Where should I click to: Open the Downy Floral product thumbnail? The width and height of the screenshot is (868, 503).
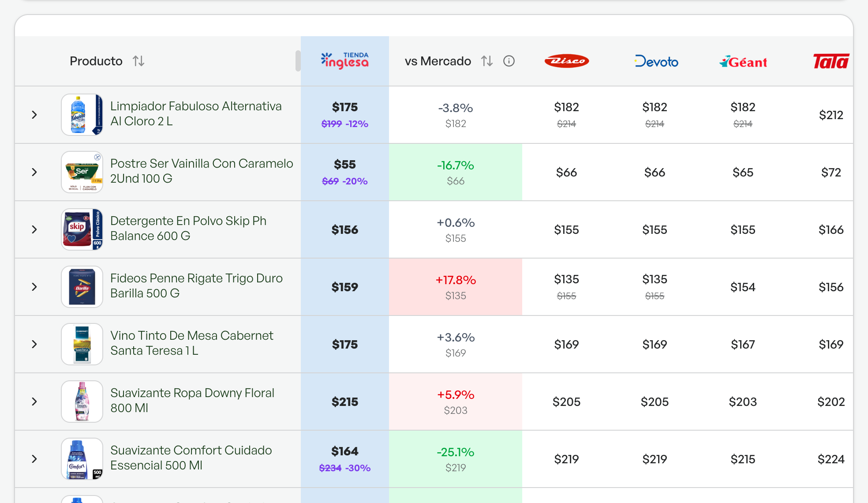pos(82,402)
